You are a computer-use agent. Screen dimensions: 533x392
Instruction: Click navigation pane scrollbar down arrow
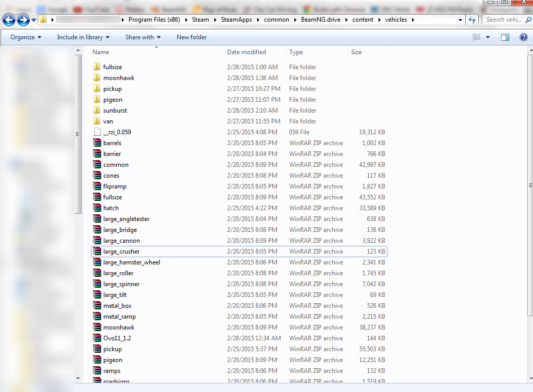click(x=78, y=379)
